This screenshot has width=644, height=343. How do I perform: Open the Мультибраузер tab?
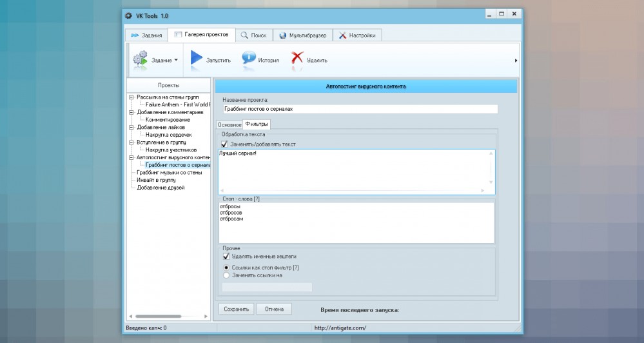pyautogui.click(x=303, y=35)
